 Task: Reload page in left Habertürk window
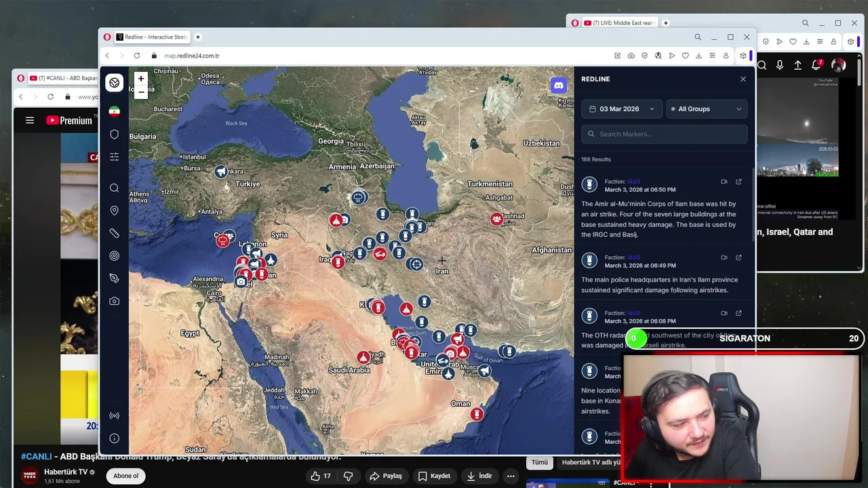pos(50,97)
